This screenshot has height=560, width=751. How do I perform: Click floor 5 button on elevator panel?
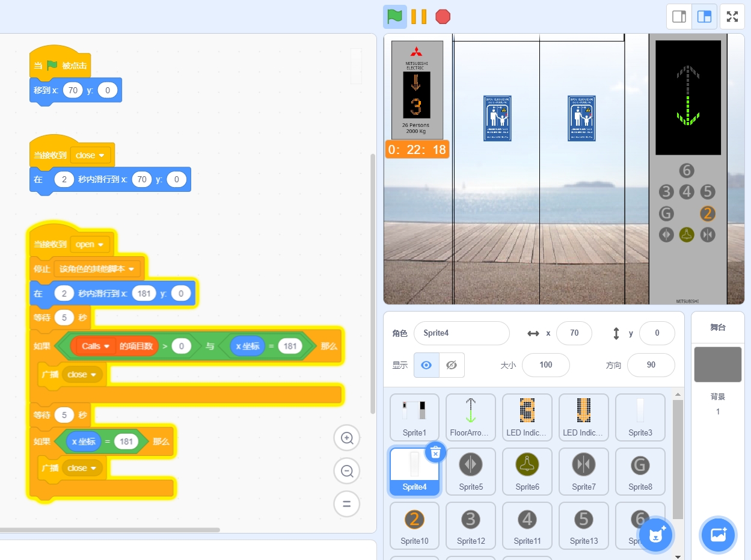tap(708, 192)
